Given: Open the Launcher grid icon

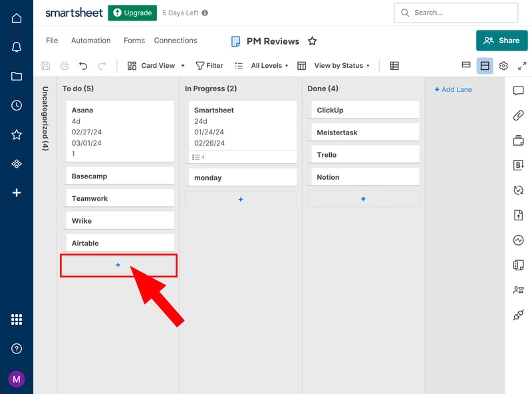Looking at the screenshot, I should point(16,319).
